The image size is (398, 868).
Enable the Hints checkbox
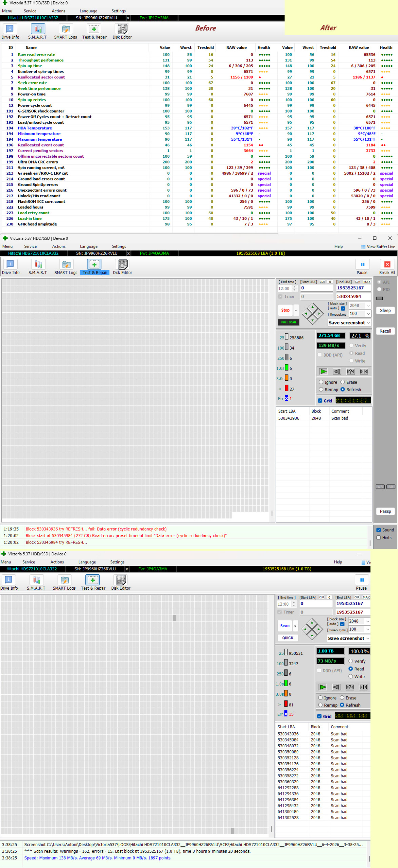coord(379,537)
